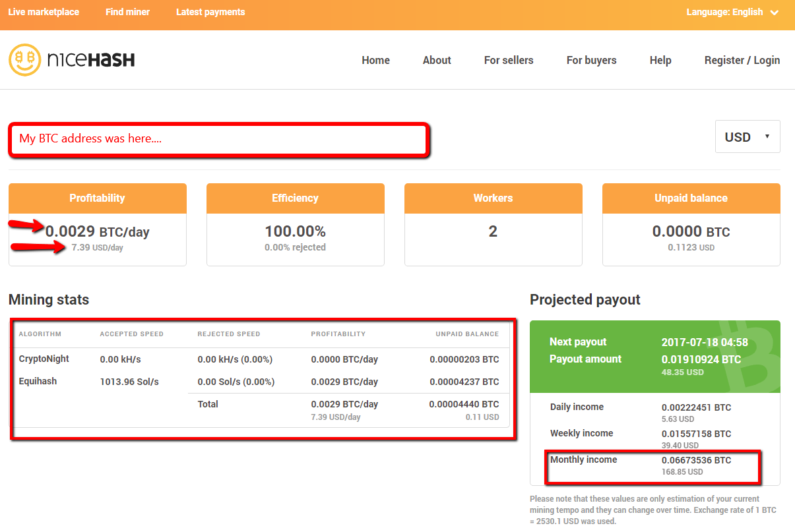
Task: Click the 0.00004440 BTC total balance
Action: 464,404
